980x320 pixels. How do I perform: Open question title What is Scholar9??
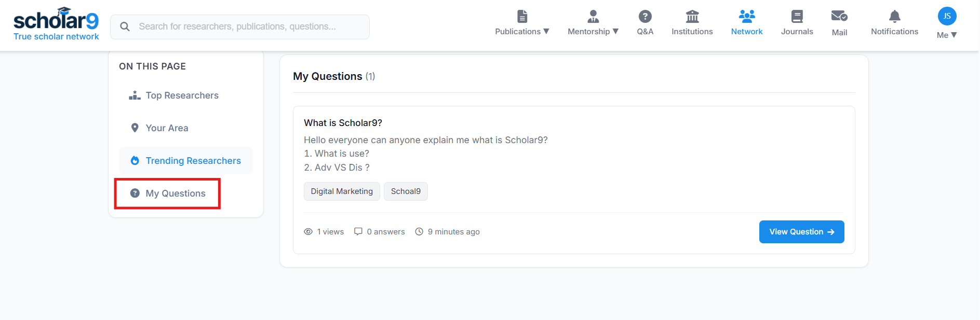pyautogui.click(x=343, y=123)
